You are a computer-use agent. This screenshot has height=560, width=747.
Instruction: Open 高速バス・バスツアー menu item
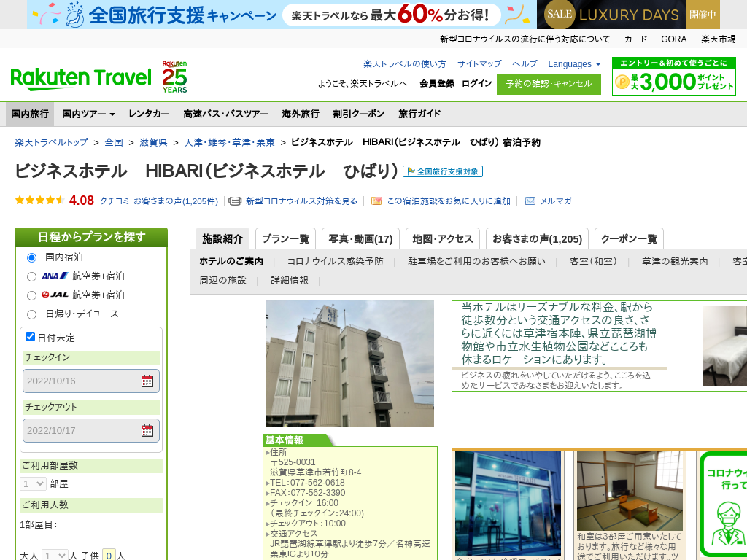tap(226, 114)
